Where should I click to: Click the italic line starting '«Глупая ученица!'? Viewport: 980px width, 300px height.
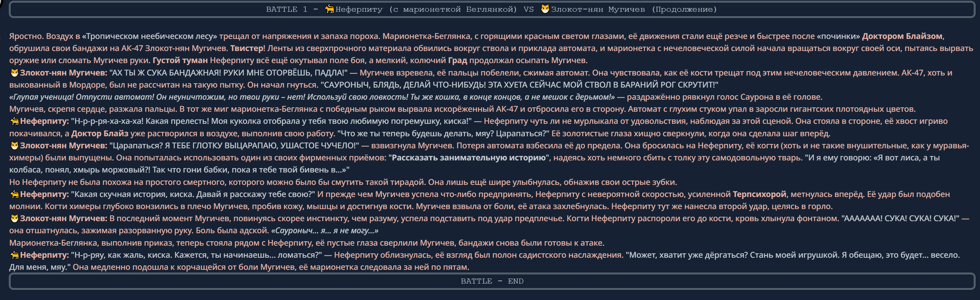click(x=312, y=97)
